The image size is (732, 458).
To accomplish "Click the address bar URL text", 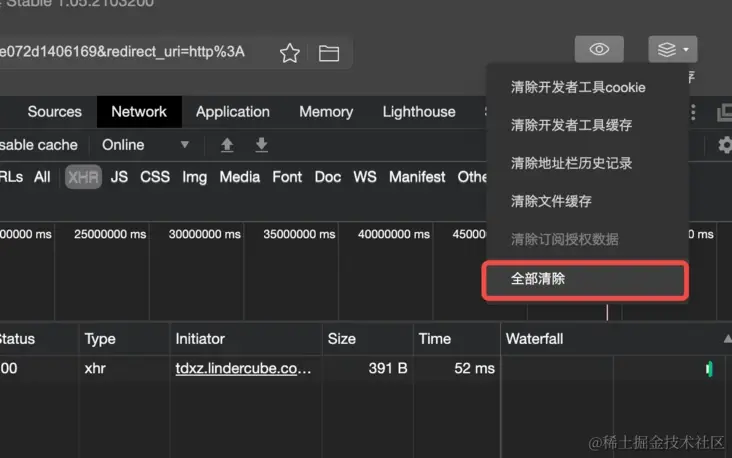I will [122, 52].
